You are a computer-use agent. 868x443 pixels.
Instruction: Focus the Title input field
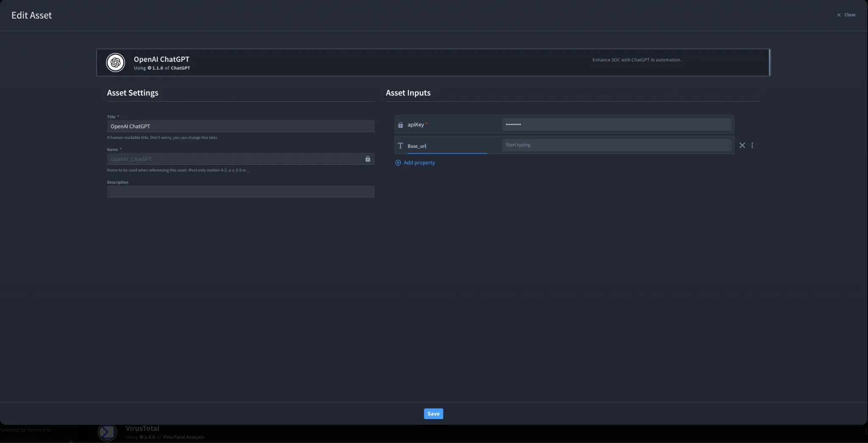click(x=241, y=126)
